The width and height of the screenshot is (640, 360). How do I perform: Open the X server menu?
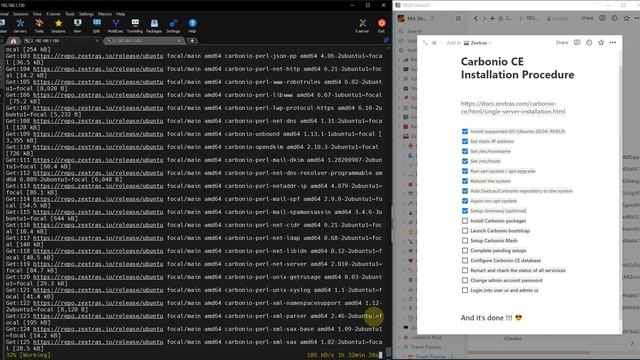pyautogui.click(x=53, y=14)
